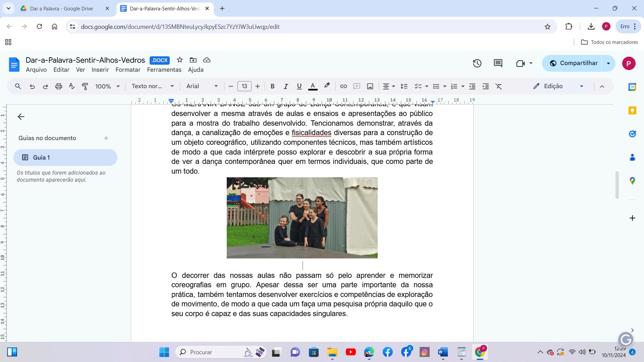Open the zoom 100% dropdown
The image size is (644, 362).
pyautogui.click(x=107, y=86)
